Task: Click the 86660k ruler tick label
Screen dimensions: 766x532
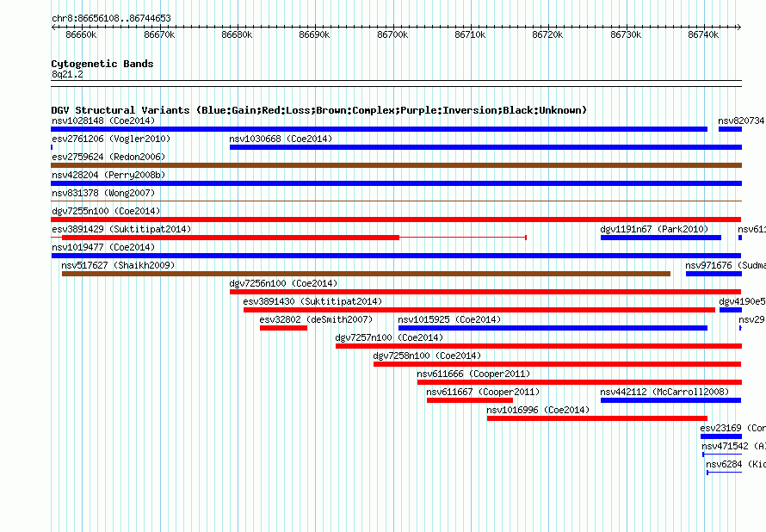Action: coord(81,34)
